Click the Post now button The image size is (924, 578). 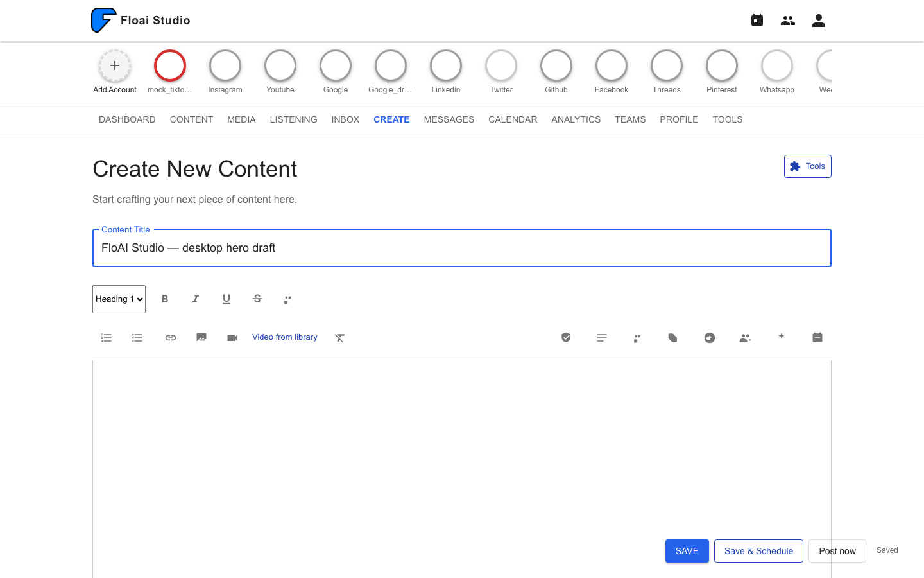[x=837, y=551]
